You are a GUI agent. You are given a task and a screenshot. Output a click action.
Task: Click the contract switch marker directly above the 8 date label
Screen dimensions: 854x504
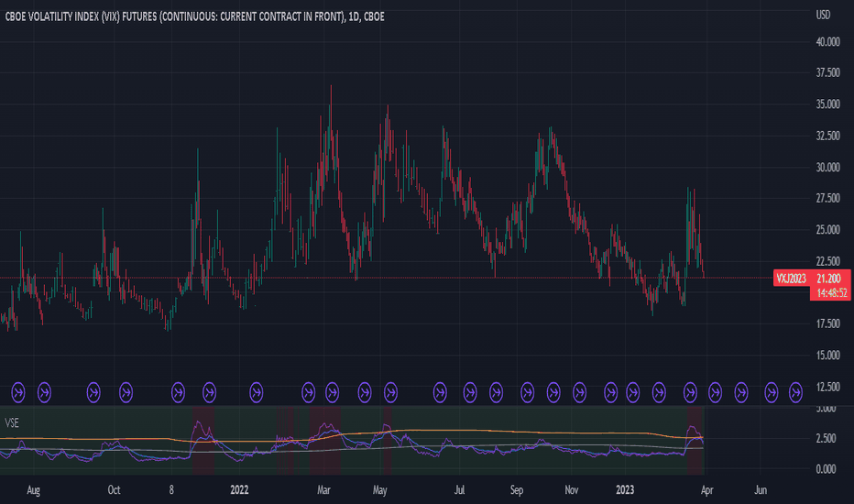click(x=178, y=392)
